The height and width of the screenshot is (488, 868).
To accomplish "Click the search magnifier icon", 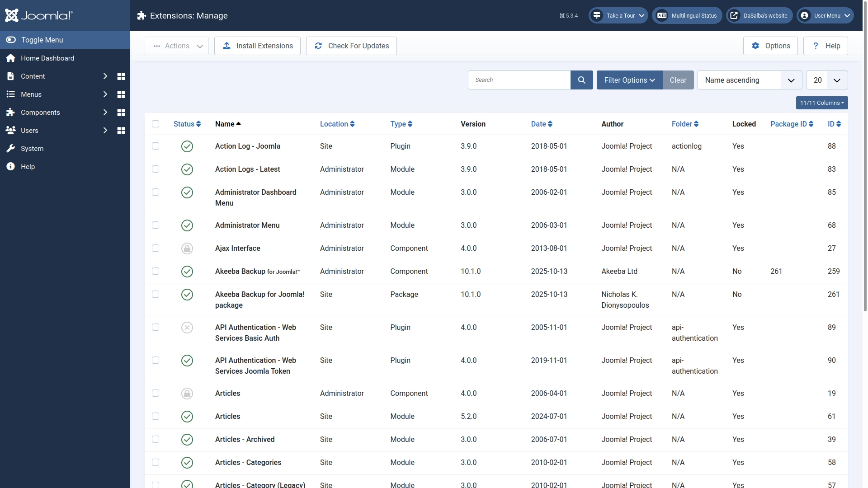I will [582, 80].
